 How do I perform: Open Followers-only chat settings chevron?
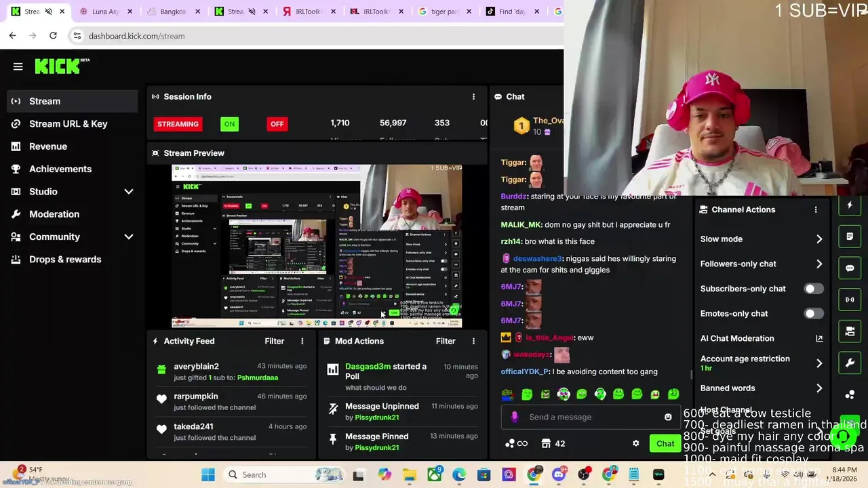819,264
